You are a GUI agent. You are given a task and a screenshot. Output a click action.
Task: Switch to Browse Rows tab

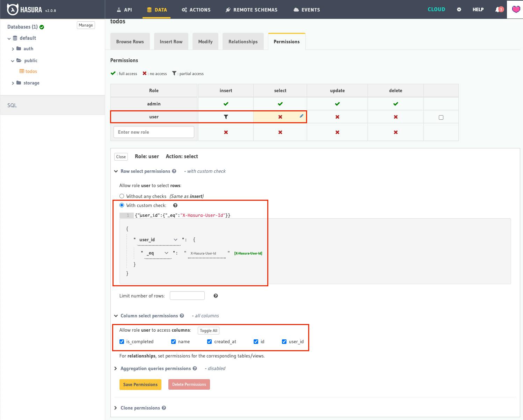[130, 42]
